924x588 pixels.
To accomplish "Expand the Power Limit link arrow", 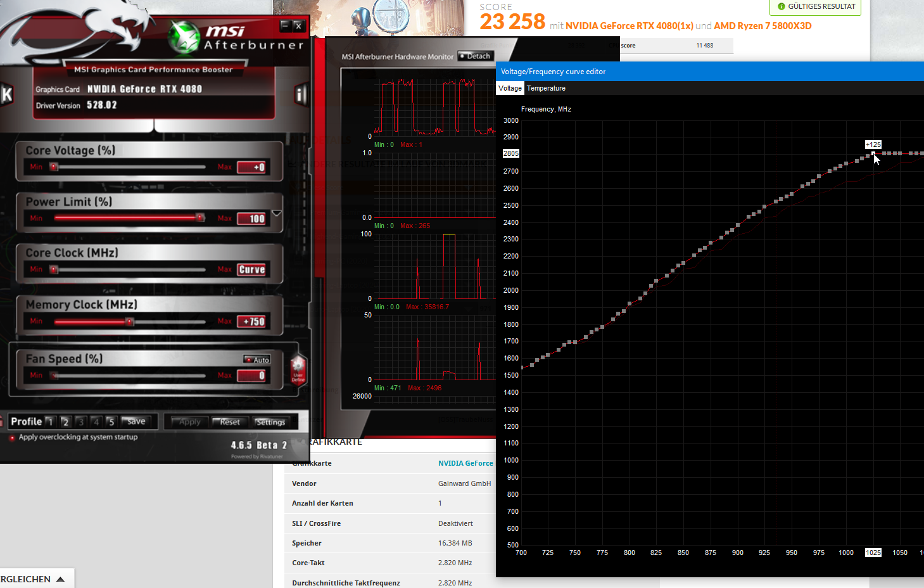I will tap(277, 213).
